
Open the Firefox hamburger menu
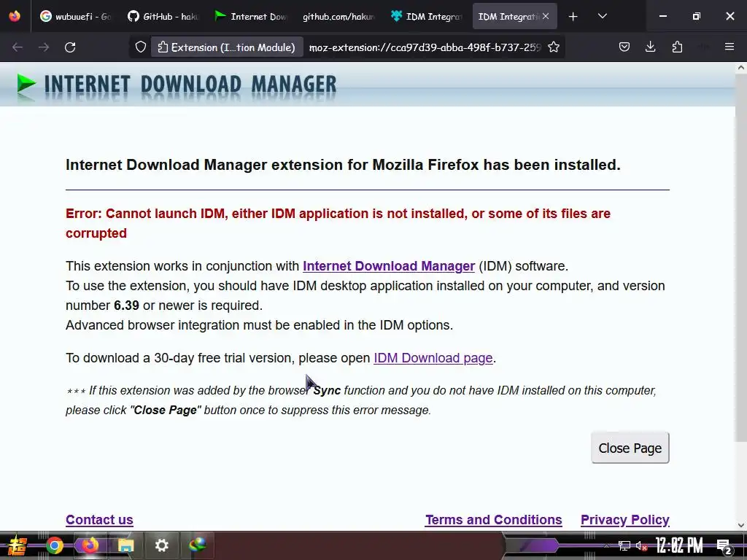coord(729,47)
